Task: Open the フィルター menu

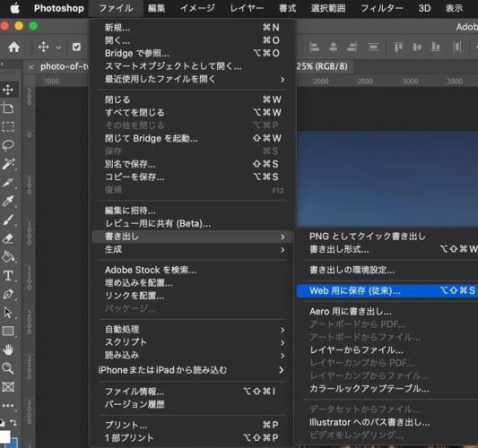Action: click(x=382, y=8)
